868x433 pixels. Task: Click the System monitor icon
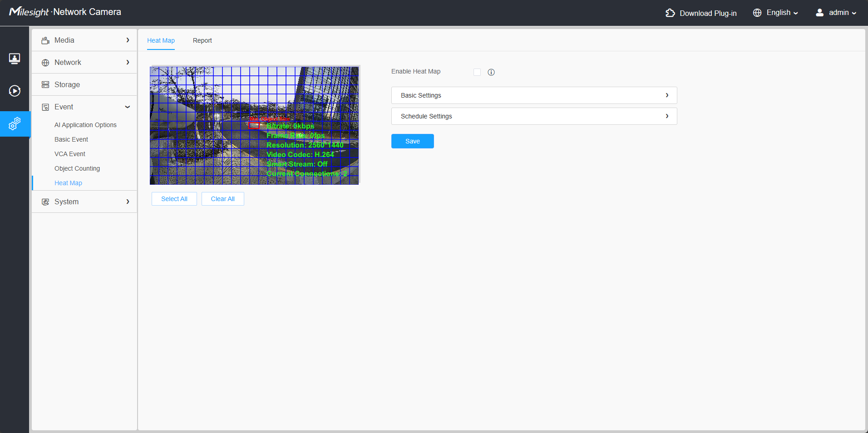pyautogui.click(x=45, y=202)
